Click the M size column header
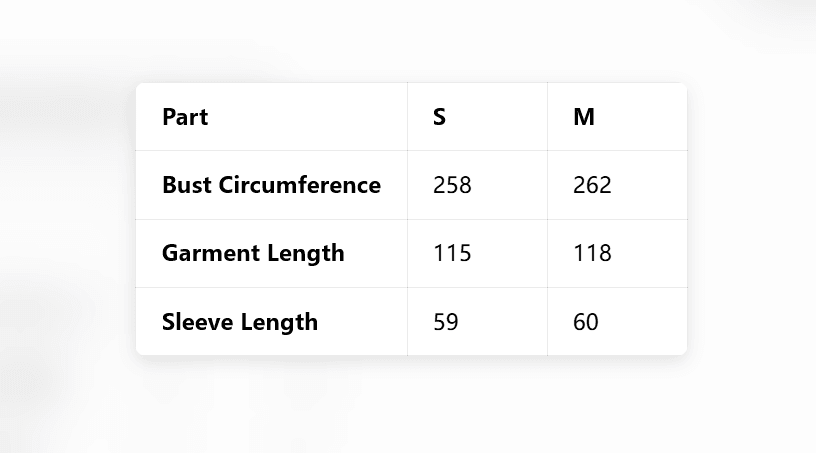 click(x=584, y=117)
